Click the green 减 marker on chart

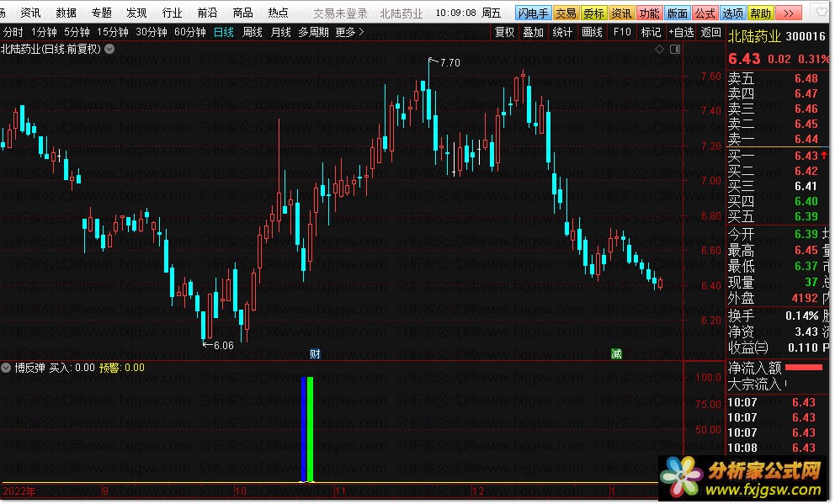click(x=617, y=354)
